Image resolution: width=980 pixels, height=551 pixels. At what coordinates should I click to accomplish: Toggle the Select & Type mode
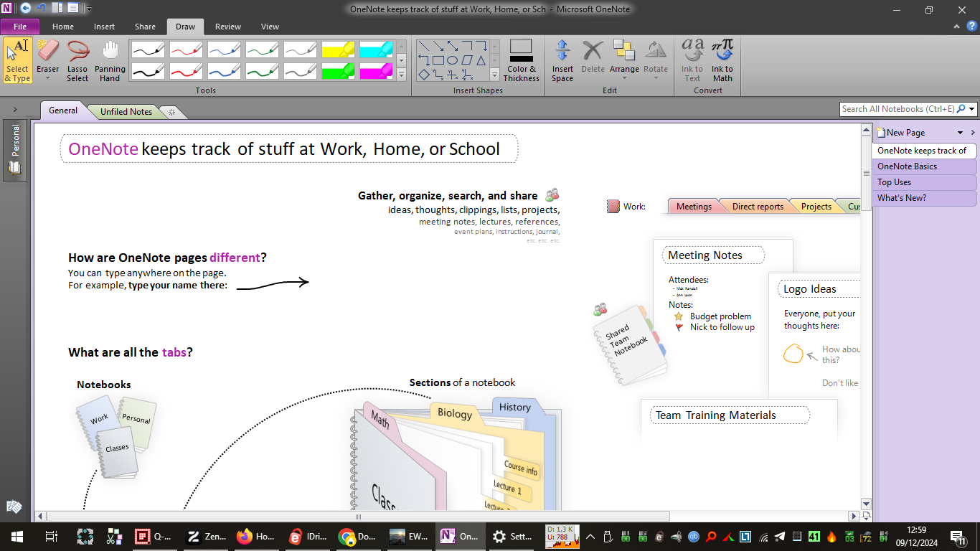(x=17, y=61)
